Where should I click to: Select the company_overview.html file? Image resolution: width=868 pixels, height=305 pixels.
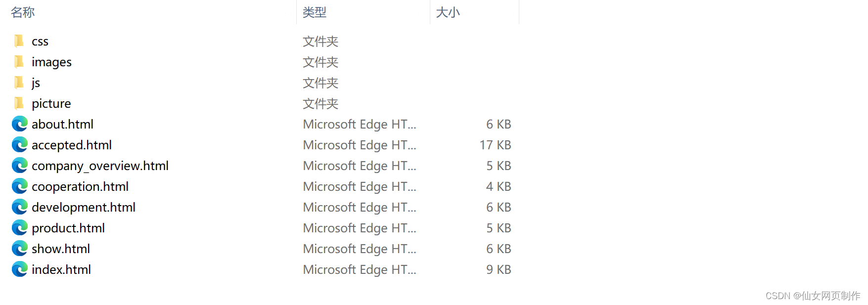tap(100, 166)
